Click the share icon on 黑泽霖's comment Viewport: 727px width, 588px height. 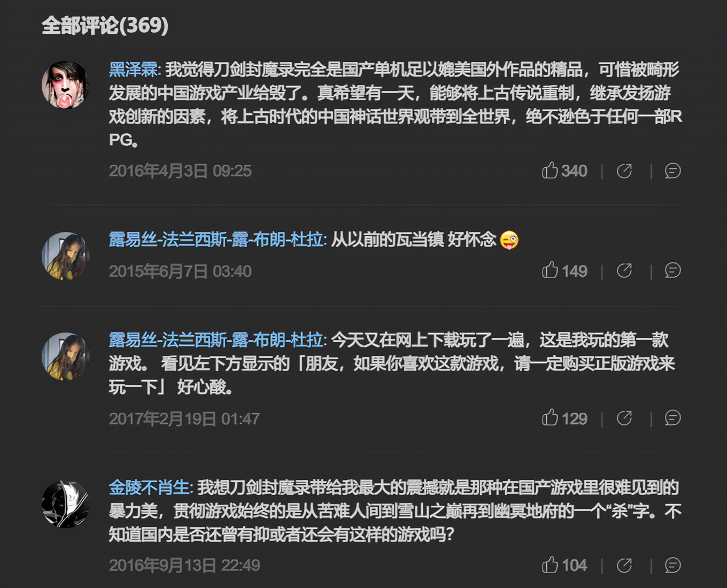tap(624, 171)
